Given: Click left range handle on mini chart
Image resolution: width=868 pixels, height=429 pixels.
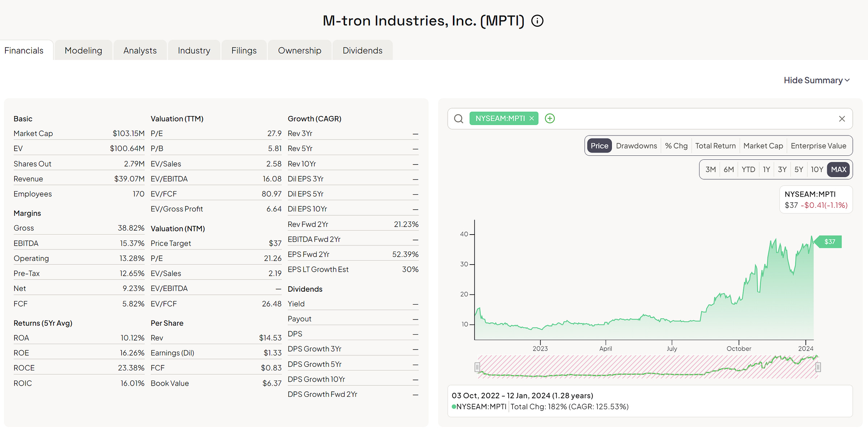Looking at the screenshot, I should [477, 367].
